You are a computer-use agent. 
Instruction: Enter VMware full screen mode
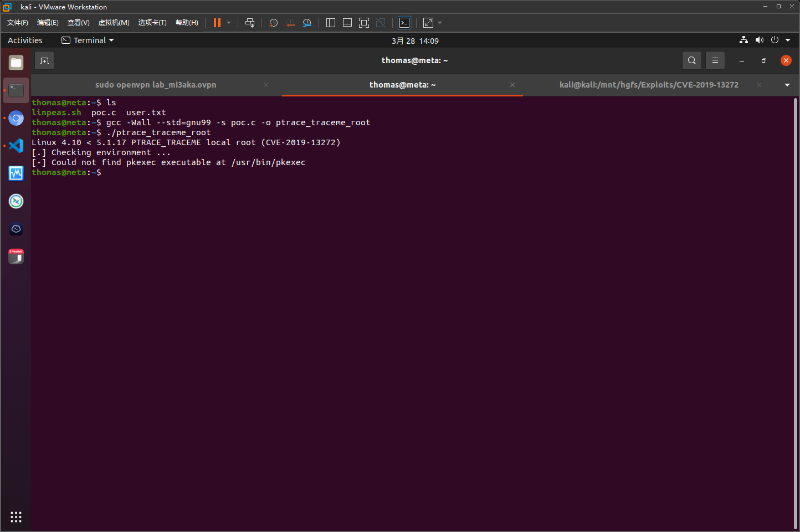[364, 23]
